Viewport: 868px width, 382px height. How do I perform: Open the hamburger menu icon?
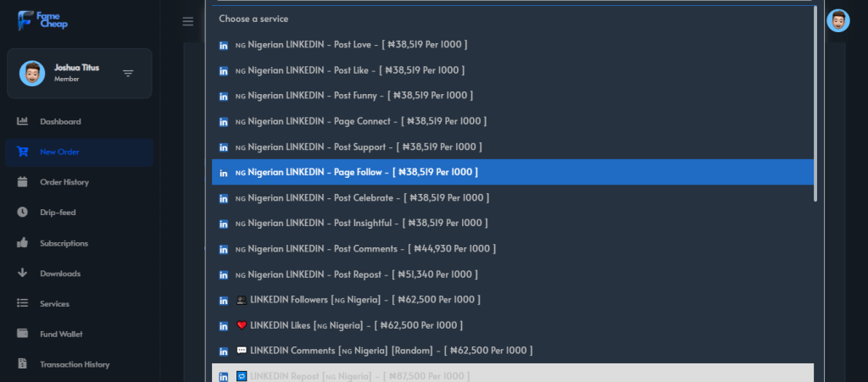pyautogui.click(x=188, y=21)
